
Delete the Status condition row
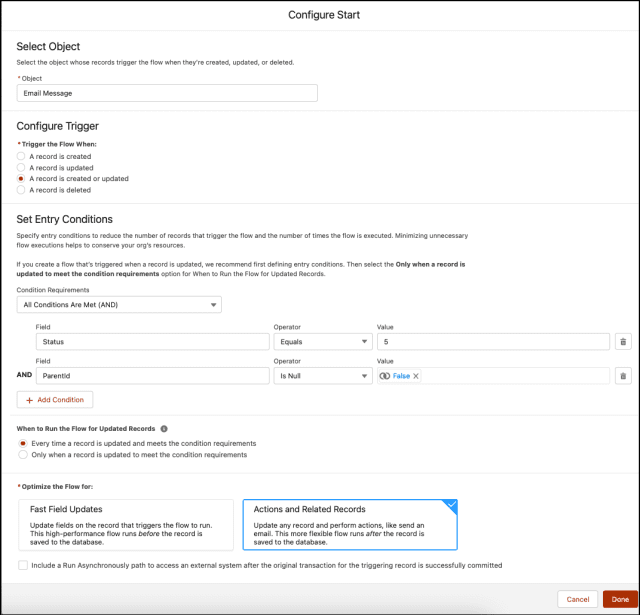(x=622, y=342)
